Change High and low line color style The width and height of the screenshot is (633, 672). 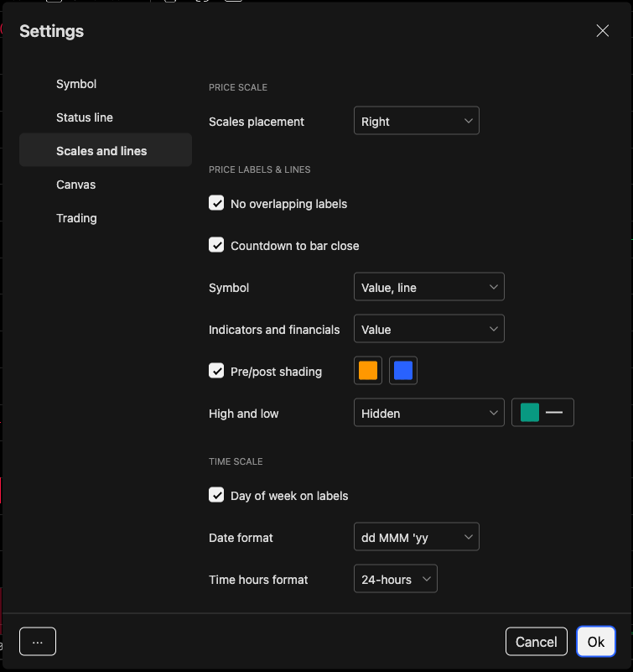pyautogui.click(x=542, y=413)
